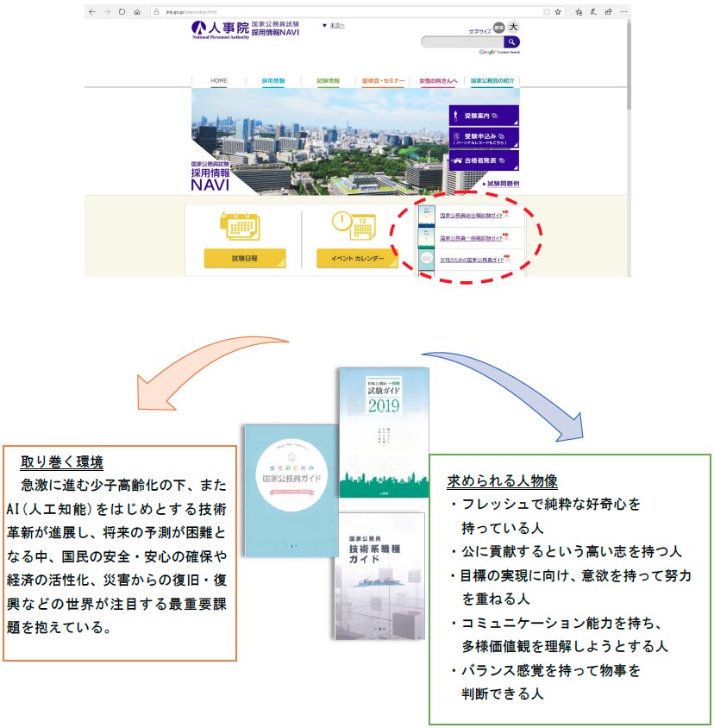
Task: Click the browser forward arrow
Action: click(x=107, y=12)
